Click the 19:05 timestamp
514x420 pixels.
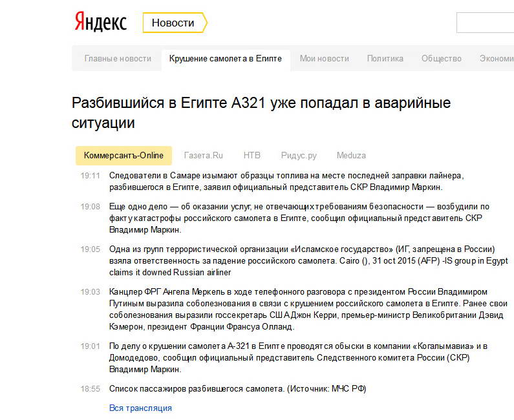(x=90, y=249)
